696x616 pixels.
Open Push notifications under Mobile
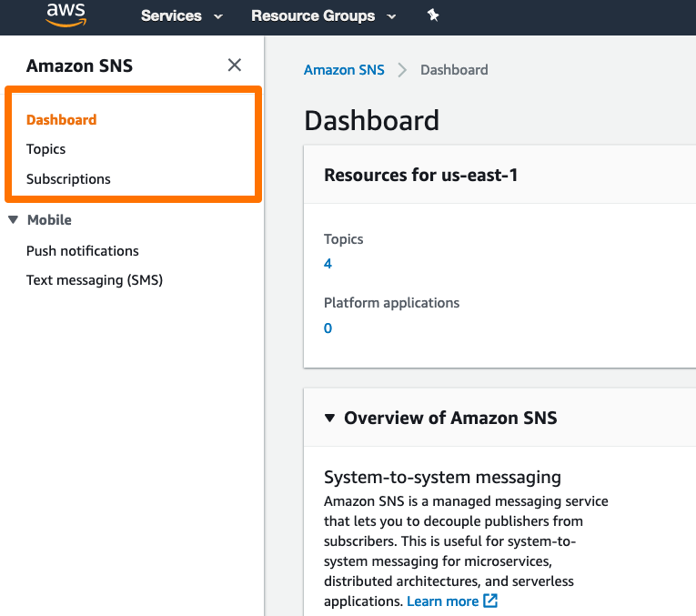[x=83, y=251]
